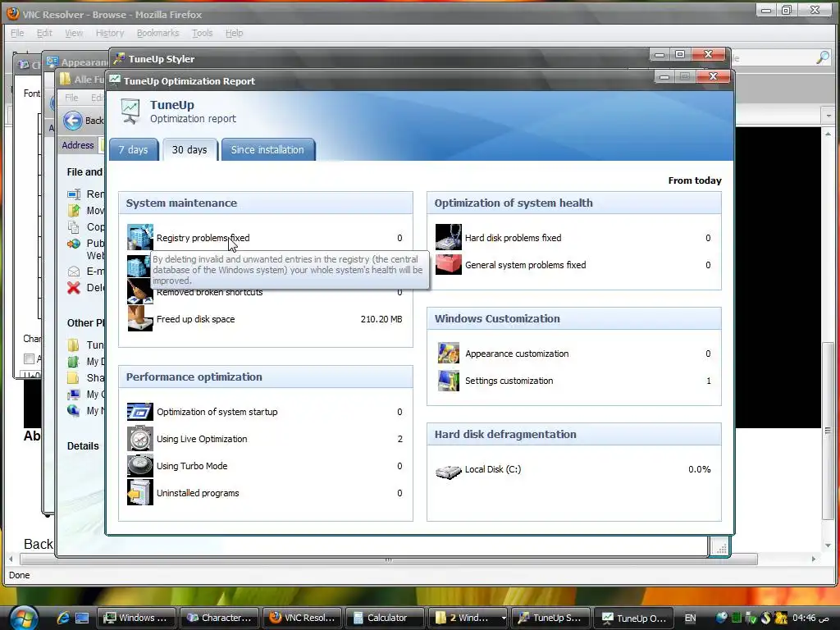Open the Firefox Tools menu
Viewport: 840px width, 630px height.
point(202,33)
